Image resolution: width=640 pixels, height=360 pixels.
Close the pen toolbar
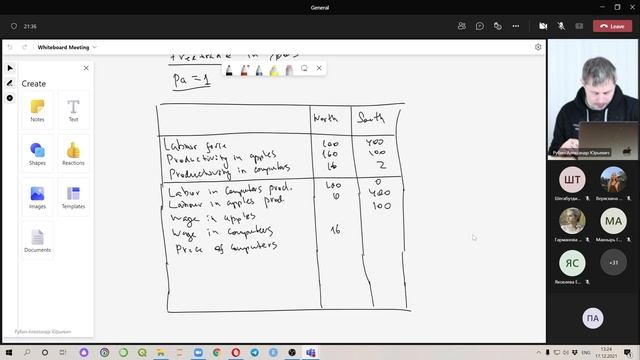click(319, 68)
